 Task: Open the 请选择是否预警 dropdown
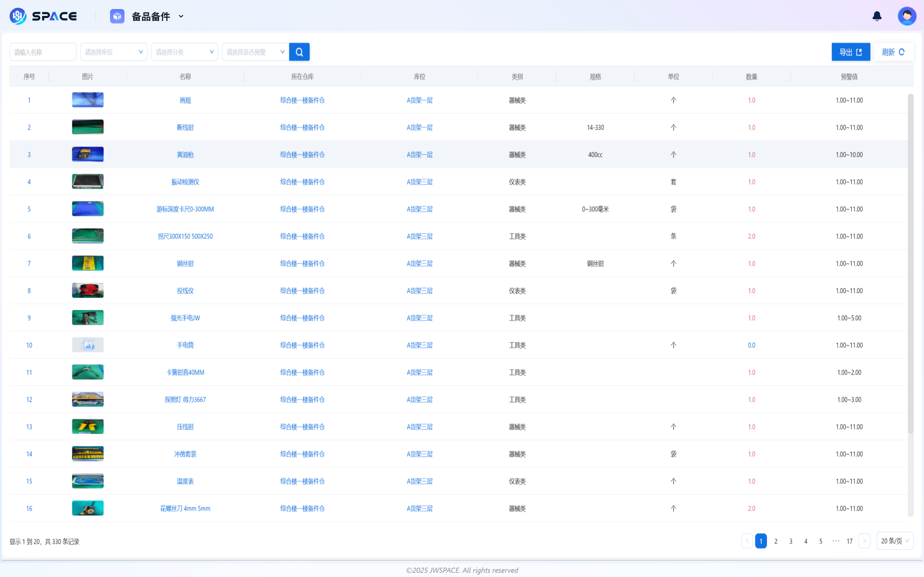255,52
